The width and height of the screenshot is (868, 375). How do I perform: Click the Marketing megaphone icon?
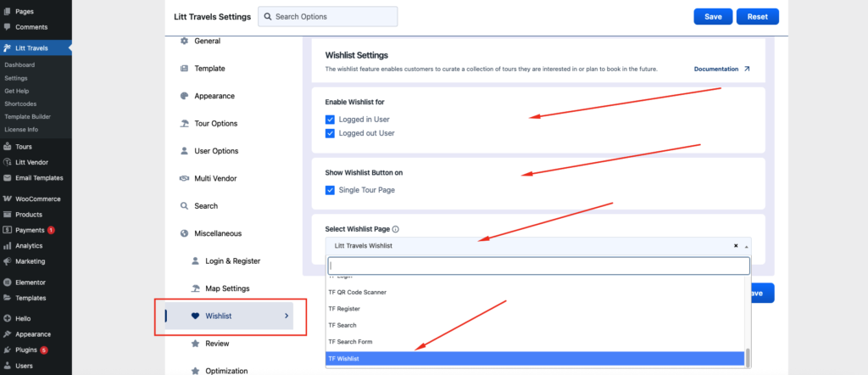pos(8,261)
